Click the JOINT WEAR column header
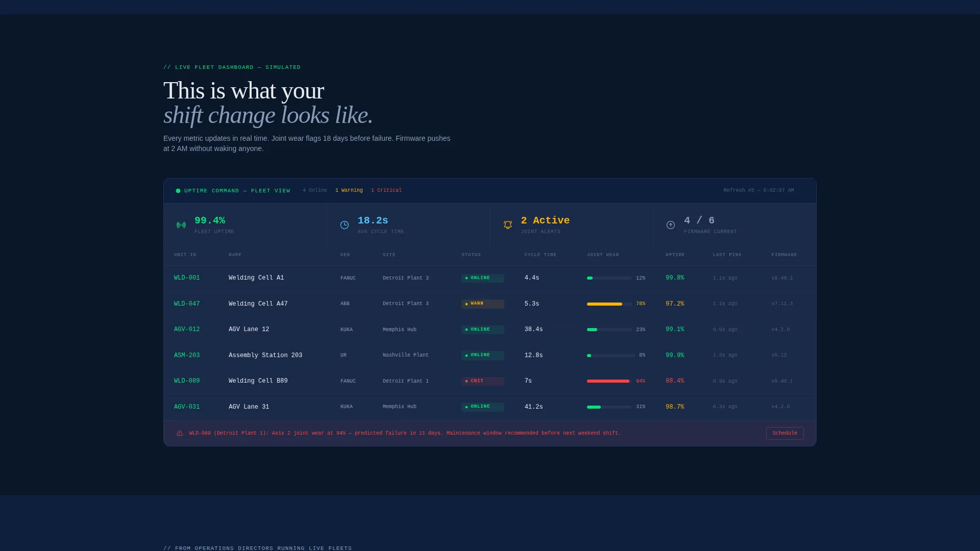 603,255
